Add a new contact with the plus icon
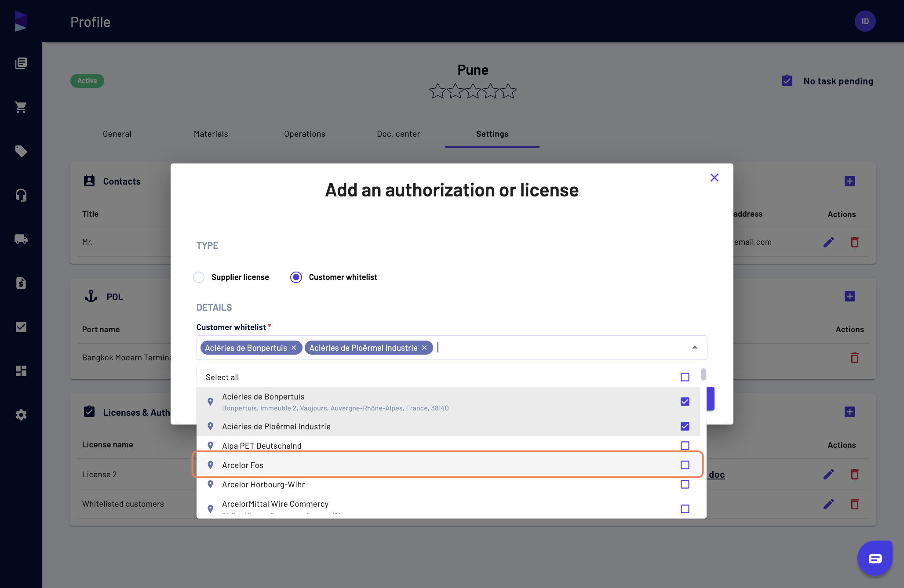Viewport: 904px width, 588px height. [849, 181]
